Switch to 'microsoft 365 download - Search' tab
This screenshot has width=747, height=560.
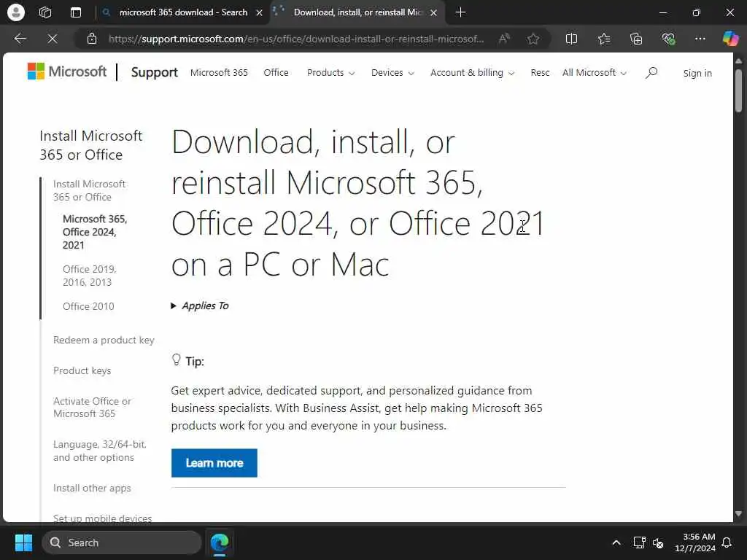[x=183, y=12]
